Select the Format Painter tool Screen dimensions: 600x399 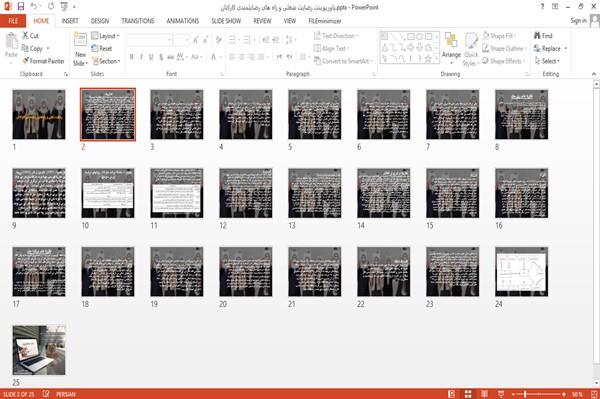point(43,61)
